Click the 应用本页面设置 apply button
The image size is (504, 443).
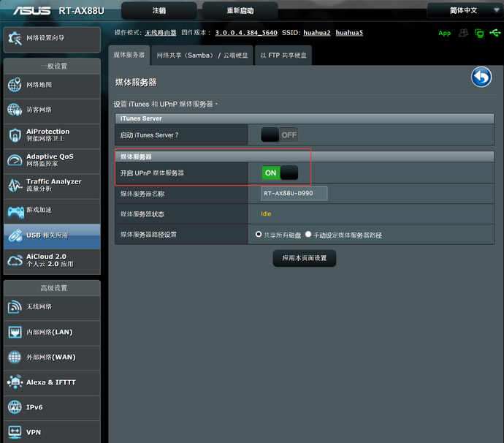click(x=305, y=258)
